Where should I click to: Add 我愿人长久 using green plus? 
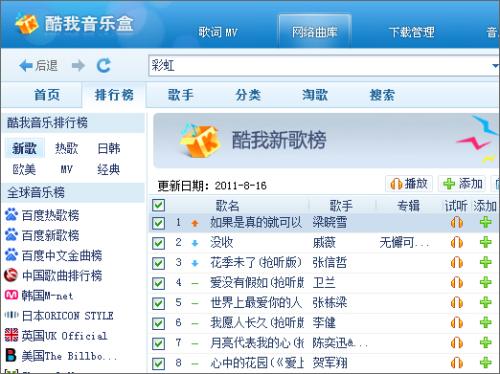tap(486, 322)
